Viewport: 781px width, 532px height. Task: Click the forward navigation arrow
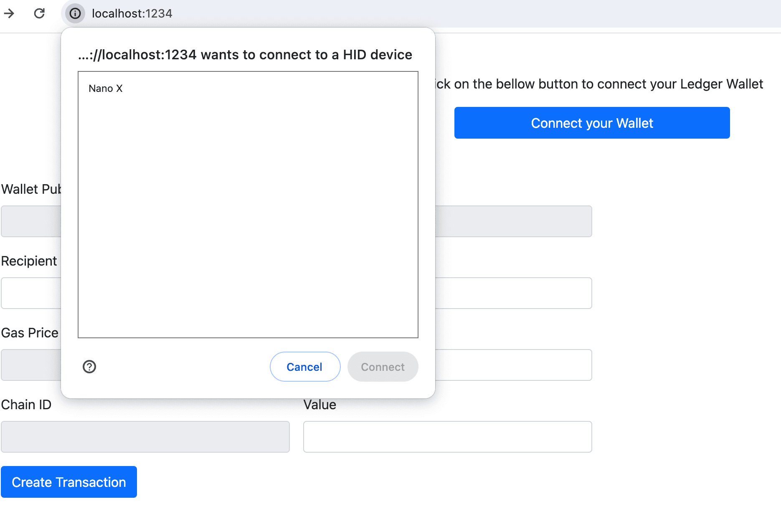point(9,13)
